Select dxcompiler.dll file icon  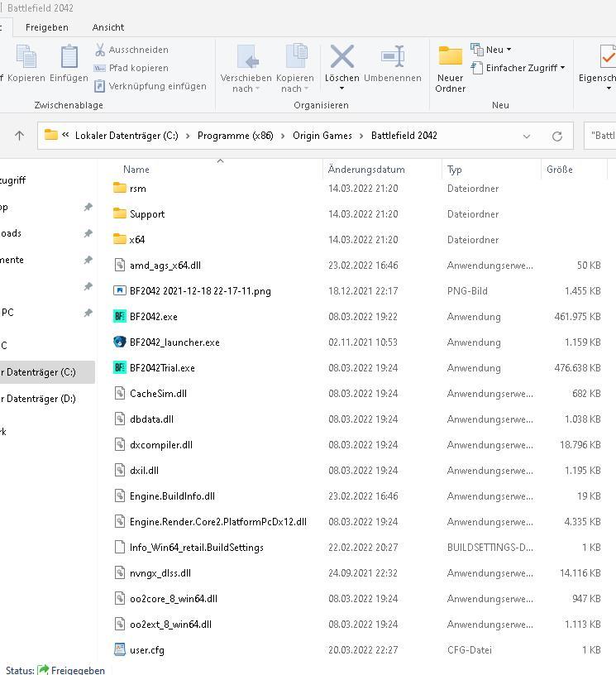point(120,444)
